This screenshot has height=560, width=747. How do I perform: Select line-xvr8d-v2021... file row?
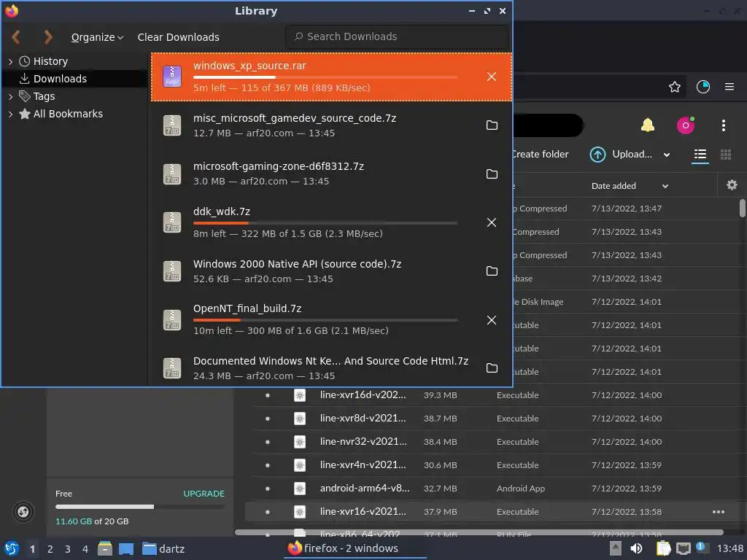[x=495, y=419]
